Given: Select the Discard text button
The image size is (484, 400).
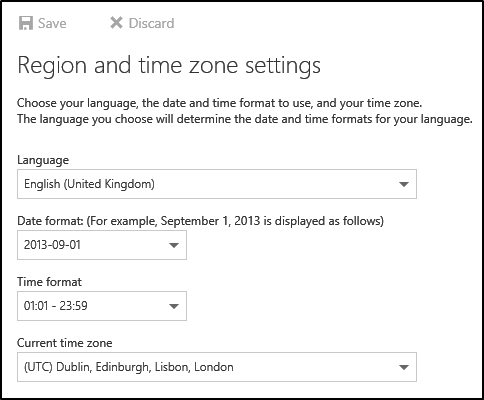Looking at the screenshot, I should tap(152, 23).
